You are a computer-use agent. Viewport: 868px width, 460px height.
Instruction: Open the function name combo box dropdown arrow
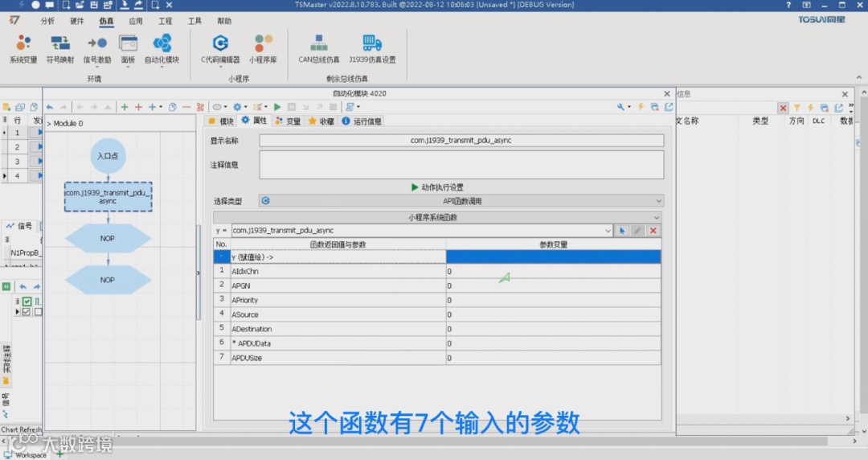(608, 231)
